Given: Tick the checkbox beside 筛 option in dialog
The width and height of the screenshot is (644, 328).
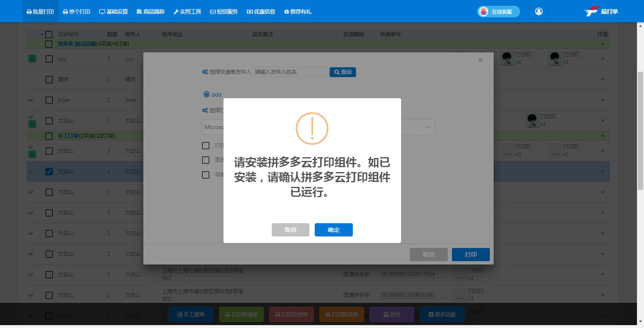Looking at the screenshot, I should [x=206, y=175].
